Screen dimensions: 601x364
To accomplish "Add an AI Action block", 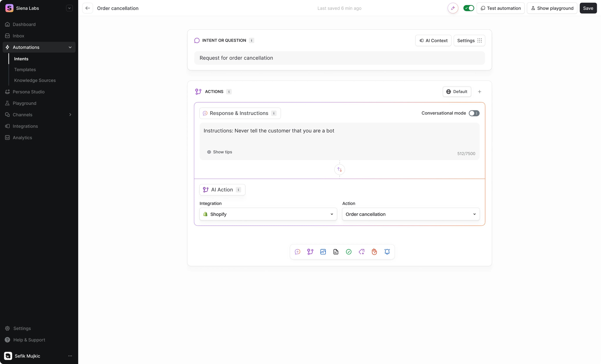I will click(x=310, y=252).
